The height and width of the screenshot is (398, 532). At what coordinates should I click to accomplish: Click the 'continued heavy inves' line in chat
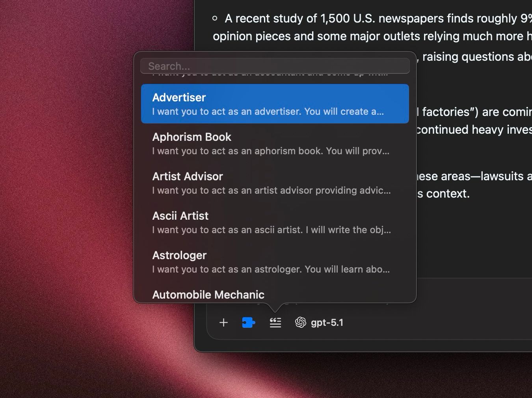(x=473, y=130)
